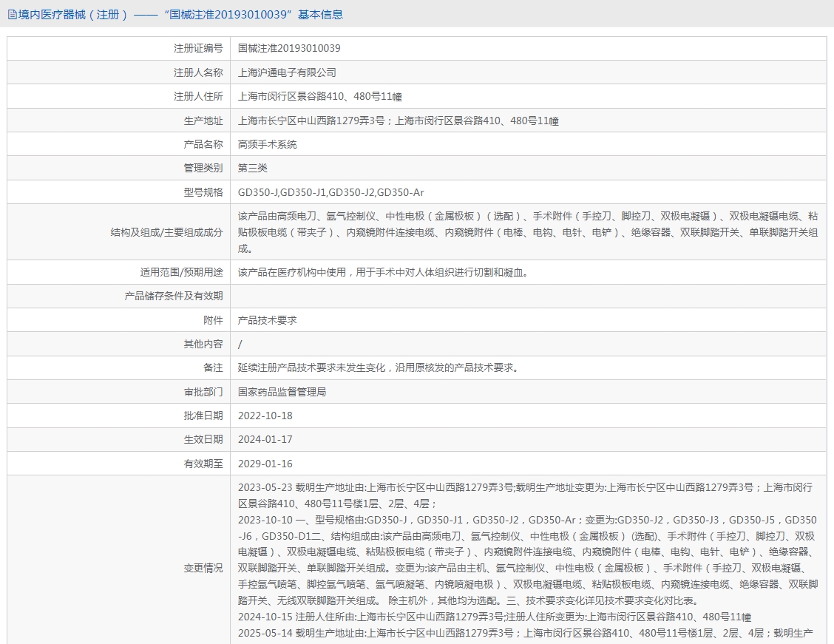Screen dimensions: 834x644
Task: Click the document icon beside the page title
Action: pos(12,14)
